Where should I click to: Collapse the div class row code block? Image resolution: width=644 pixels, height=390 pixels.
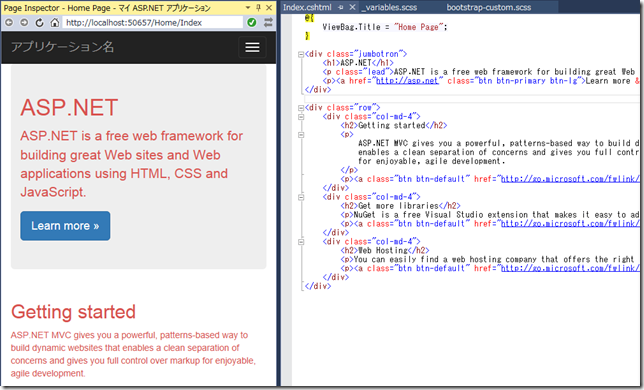[301, 108]
